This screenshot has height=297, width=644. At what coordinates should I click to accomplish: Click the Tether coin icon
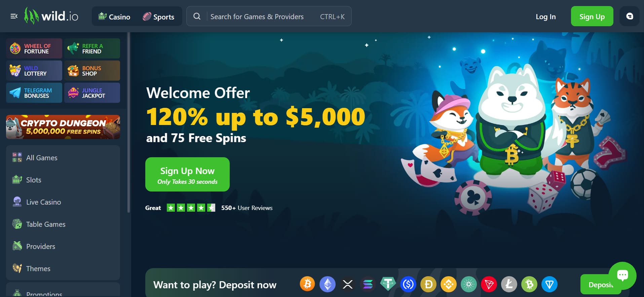point(388,284)
